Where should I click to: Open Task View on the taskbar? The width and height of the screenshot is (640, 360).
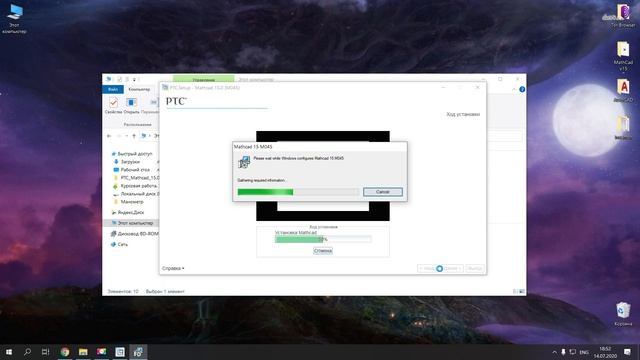[x=45, y=352]
